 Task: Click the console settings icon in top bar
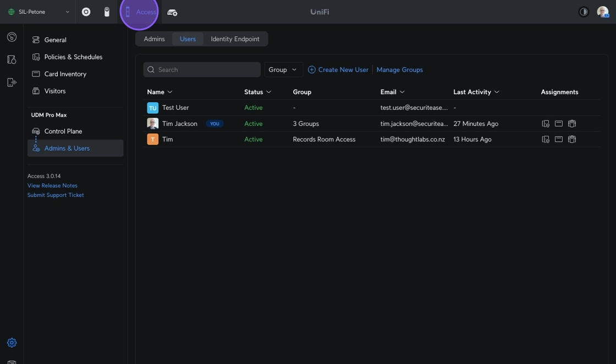pyautogui.click(x=172, y=12)
